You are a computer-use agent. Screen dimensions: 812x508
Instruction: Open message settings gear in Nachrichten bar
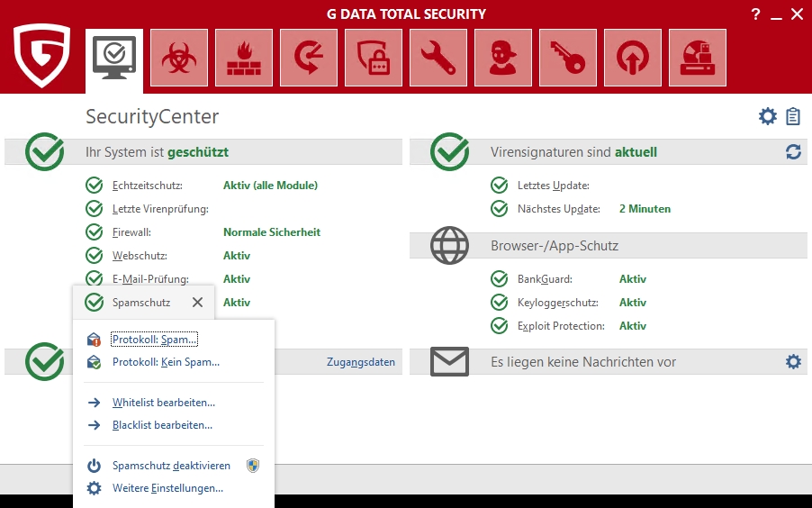coord(793,362)
